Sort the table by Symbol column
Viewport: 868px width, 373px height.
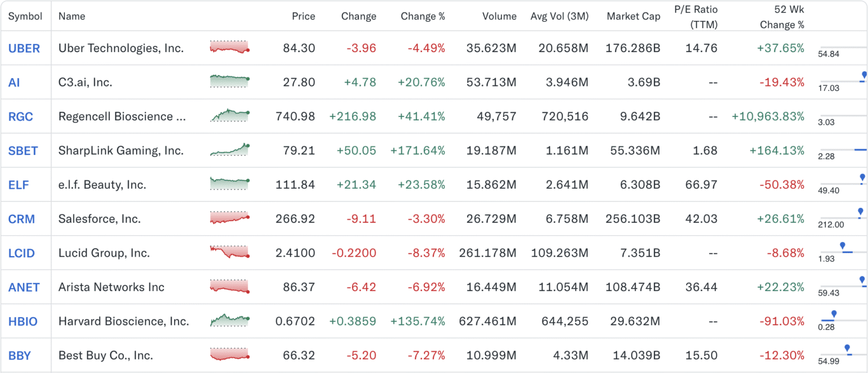25,16
